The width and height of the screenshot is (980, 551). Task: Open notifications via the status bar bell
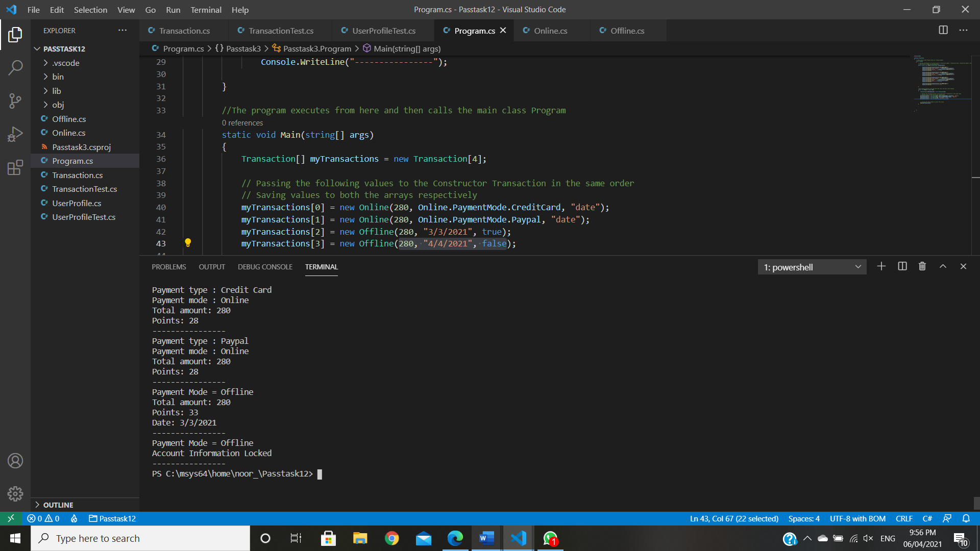pos(966,518)
